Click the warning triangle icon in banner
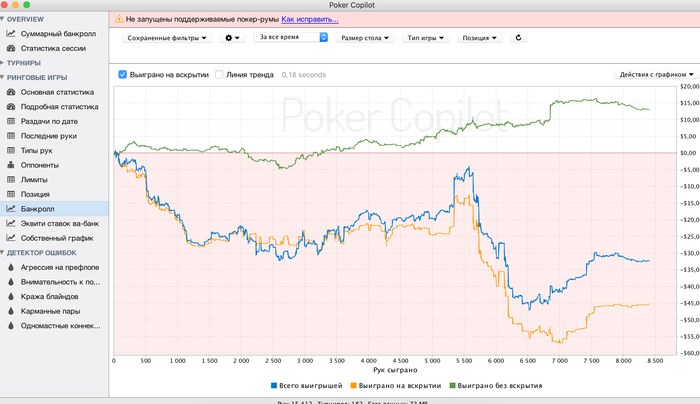 click(x=119, y=19)
